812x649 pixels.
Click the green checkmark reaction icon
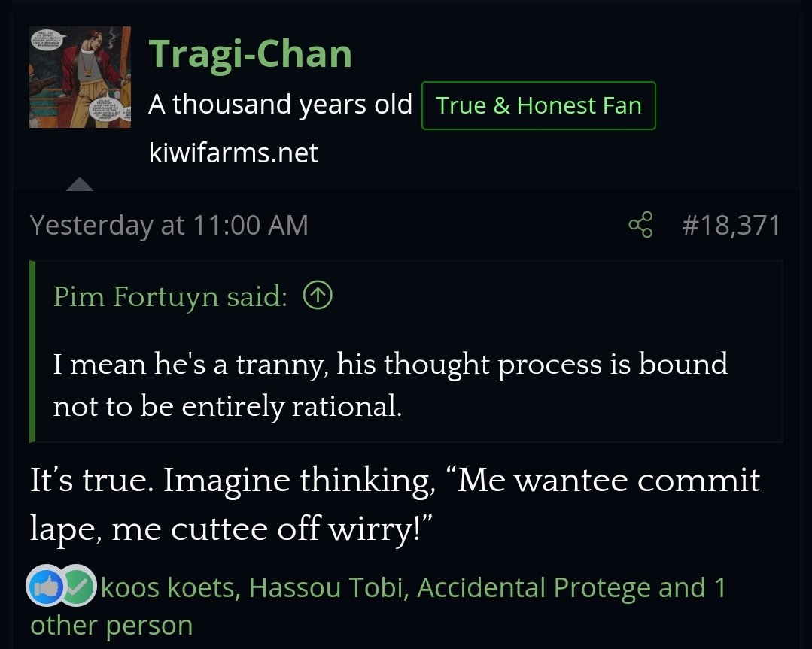pyautogui.click(x=78, y=585)
